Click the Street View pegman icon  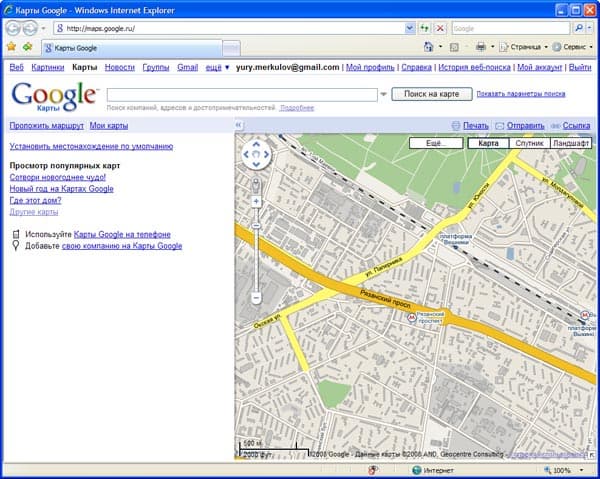(256, 186)
